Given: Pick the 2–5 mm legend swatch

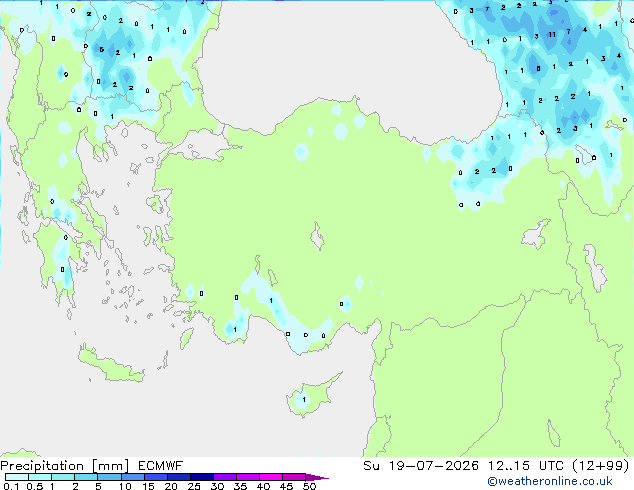Looking at the screenshot, I should (86, 477).
